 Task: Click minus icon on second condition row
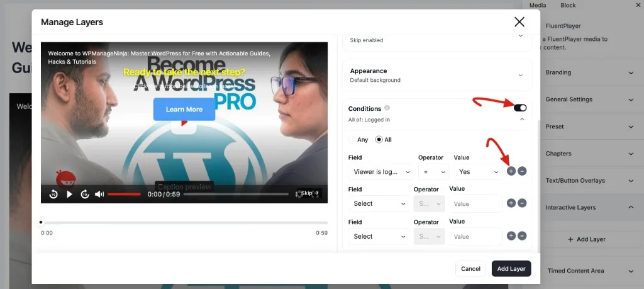(x=522, y=203)
